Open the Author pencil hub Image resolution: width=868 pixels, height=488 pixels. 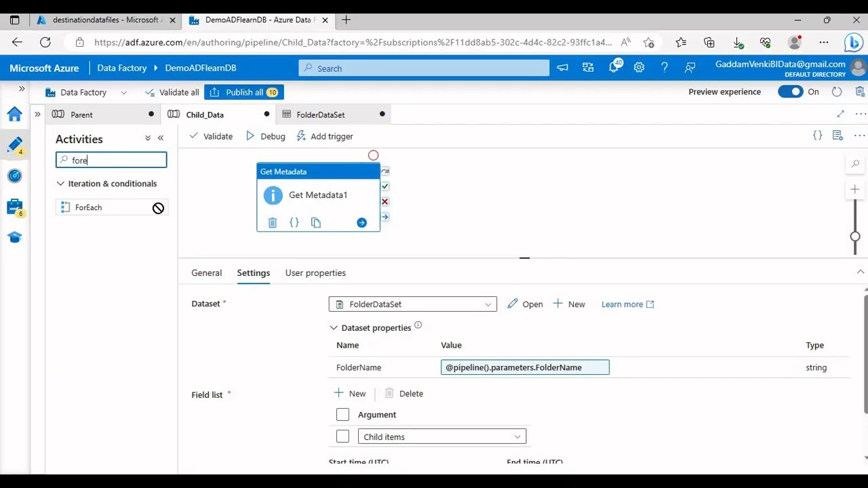tap(15, 144)
